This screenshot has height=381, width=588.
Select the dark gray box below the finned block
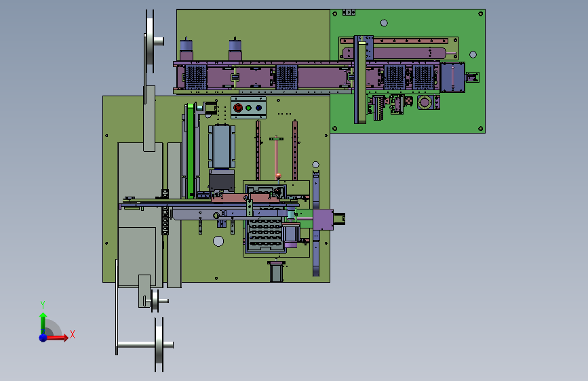coord(222,181)
